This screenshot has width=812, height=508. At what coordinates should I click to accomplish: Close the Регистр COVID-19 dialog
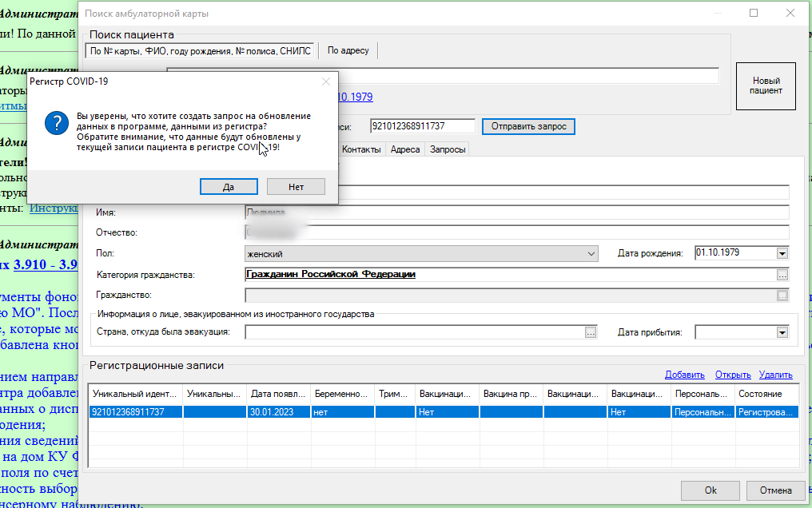(x=326, y=81)
